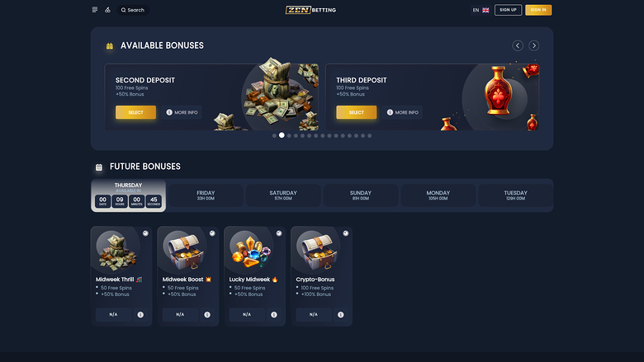The height and width of the screenshot is (362, 644).
Task: Click the info icon on Midweek Thrill card
Action: pyautogui.click(x=140, y=315)
